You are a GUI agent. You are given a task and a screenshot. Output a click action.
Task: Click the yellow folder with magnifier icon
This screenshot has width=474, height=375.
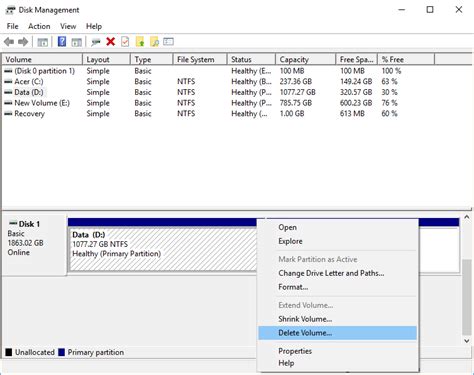point(154,42)
